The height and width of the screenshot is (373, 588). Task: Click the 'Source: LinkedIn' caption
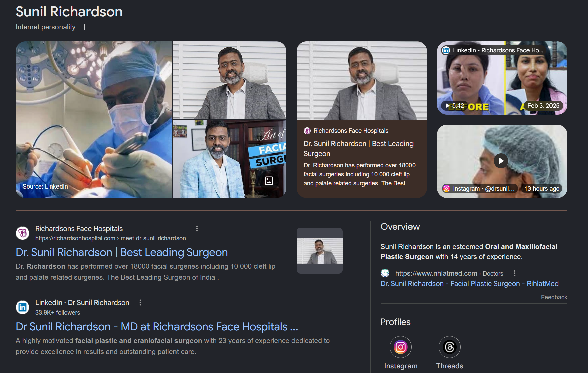(x=45, y=186)
